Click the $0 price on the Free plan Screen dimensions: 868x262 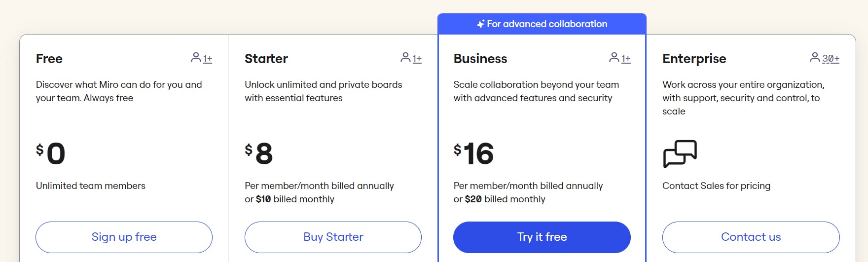(51, 153)
